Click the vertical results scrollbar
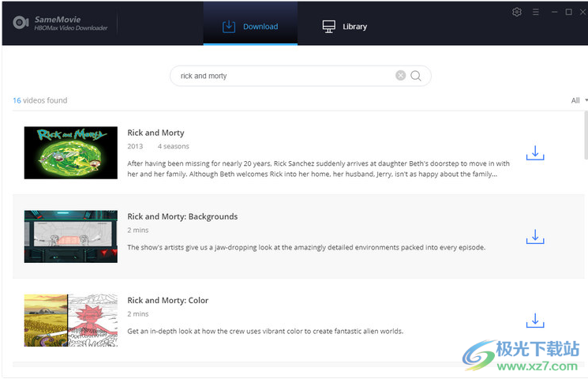Viewport: 588px width, 379px height. click(x=586, y=136)
